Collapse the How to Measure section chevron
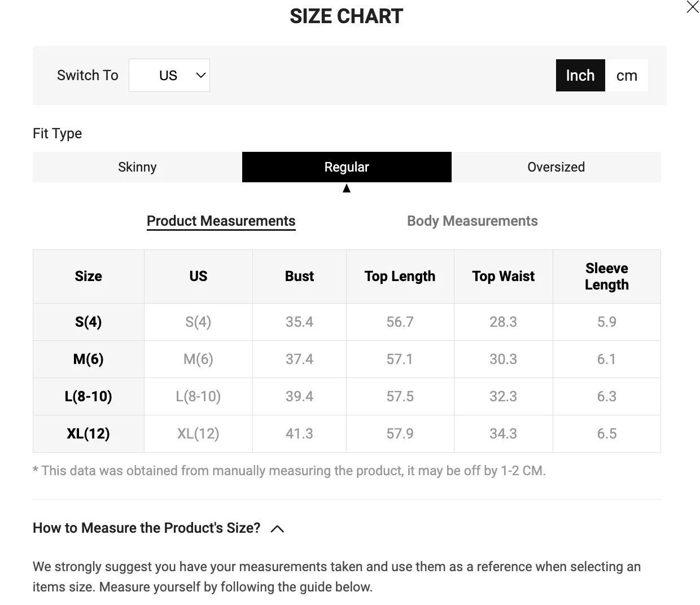This screenshot has width=700, height=605. point(277,529)
